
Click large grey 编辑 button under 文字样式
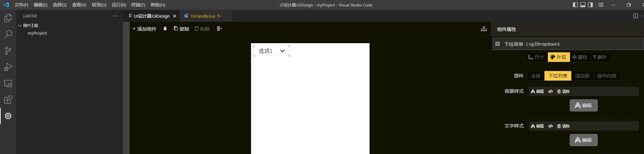(x=584, y=140)
